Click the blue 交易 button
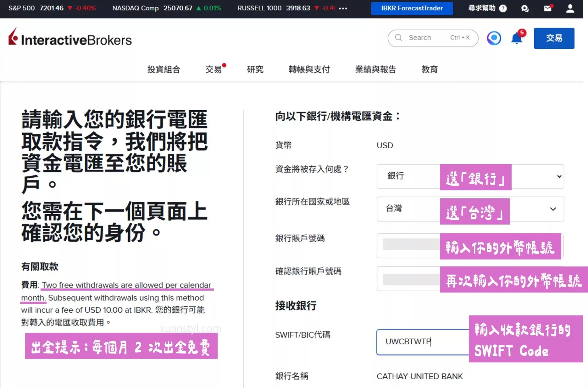The image size is (588, 388). (554, 38)
